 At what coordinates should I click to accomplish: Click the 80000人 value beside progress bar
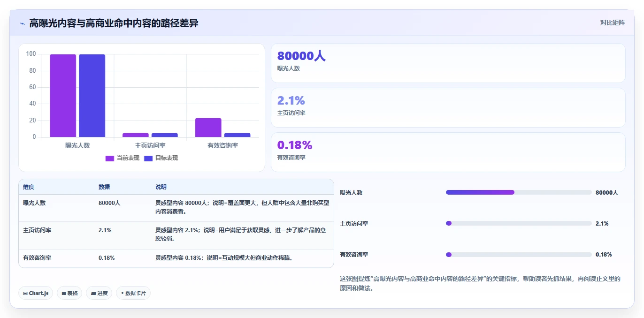click(x=607, y=192)
